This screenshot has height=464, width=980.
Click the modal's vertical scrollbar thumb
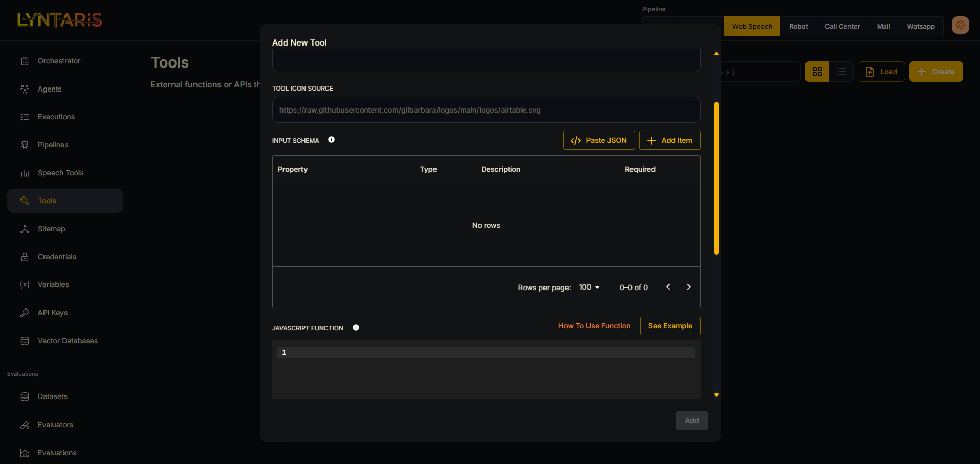[716, 178]
